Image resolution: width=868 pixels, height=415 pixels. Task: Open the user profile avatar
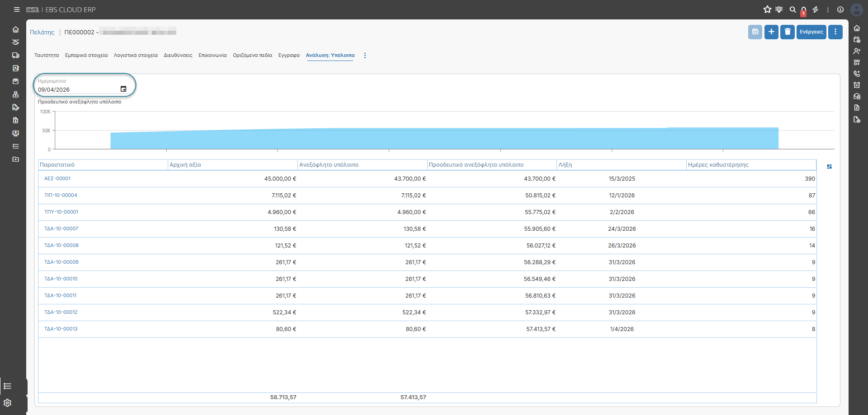click(857, 9)
